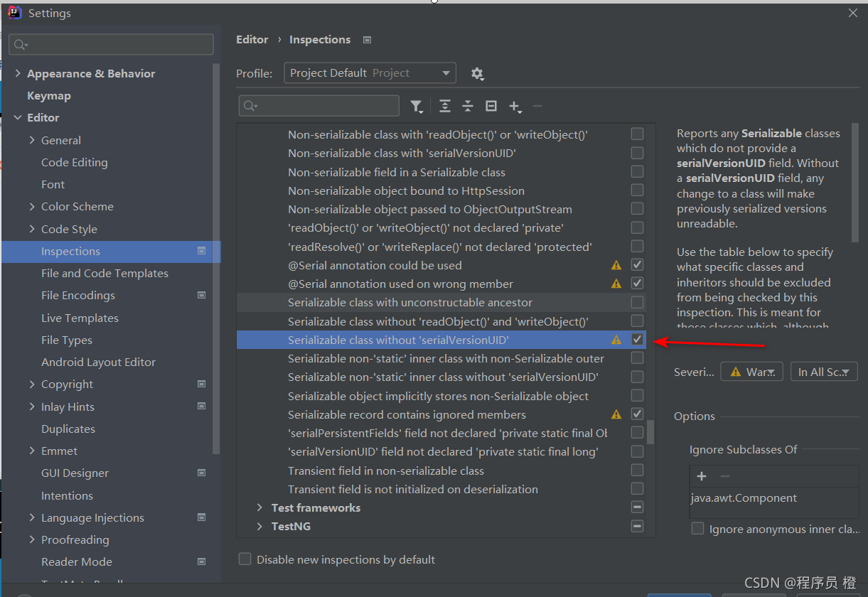Viewport: 868px width, 597px height.
Task: Click the reset to empty square icon
Action: (491, 106)
